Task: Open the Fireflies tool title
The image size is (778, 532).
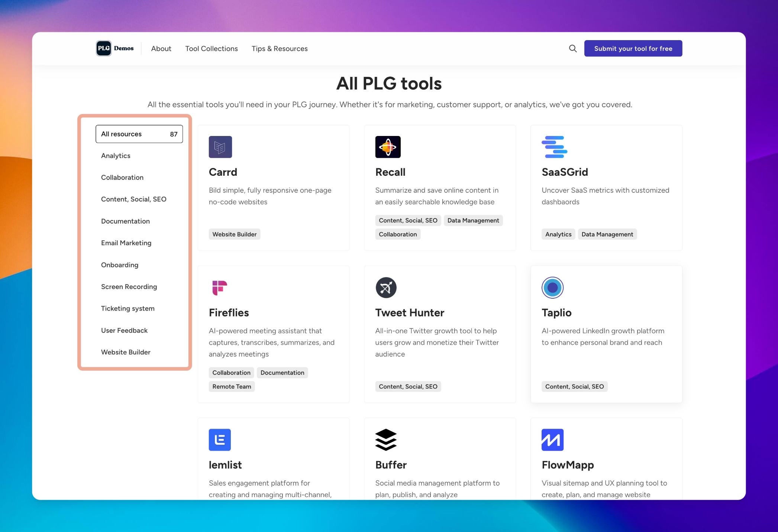Action: pyautogui.click(x=229, y=313)
